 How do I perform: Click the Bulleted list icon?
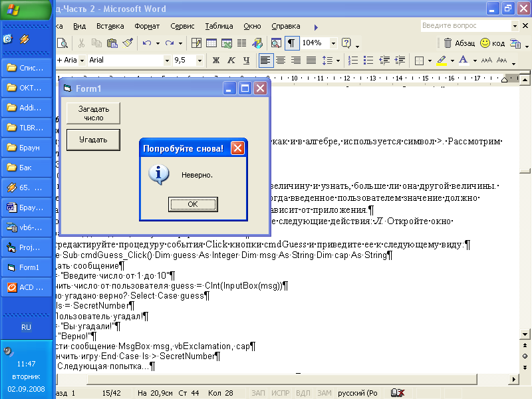tap(368, 61)
